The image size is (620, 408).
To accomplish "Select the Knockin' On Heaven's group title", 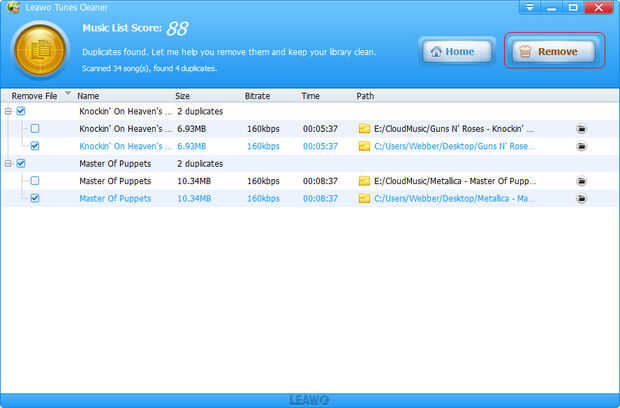I will (x=126, y=111).
